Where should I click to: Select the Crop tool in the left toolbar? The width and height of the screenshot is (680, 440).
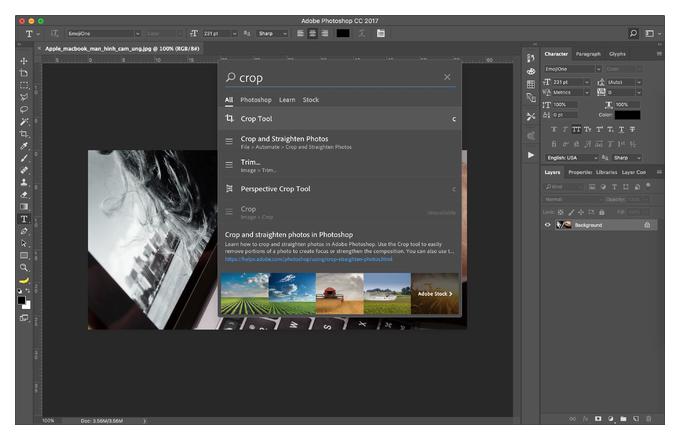pyautogui.click(x=24, y=134)
